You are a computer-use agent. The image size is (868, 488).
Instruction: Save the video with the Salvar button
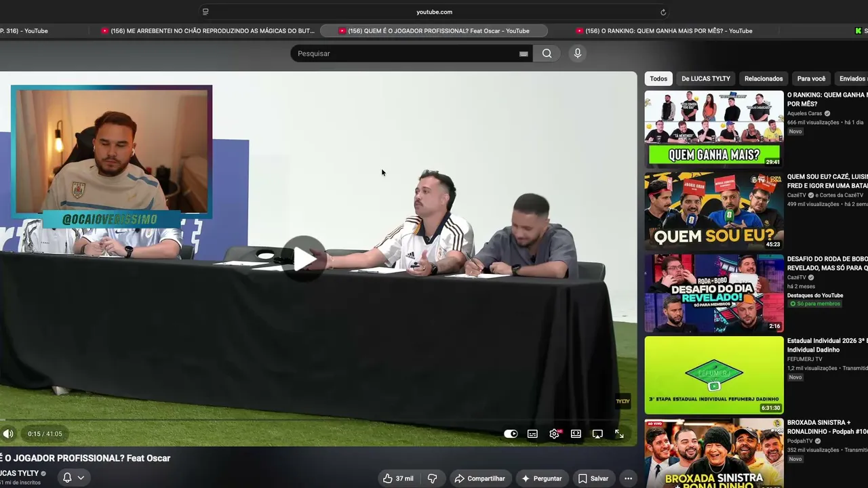pyautogui.click(x=593, y=479)
